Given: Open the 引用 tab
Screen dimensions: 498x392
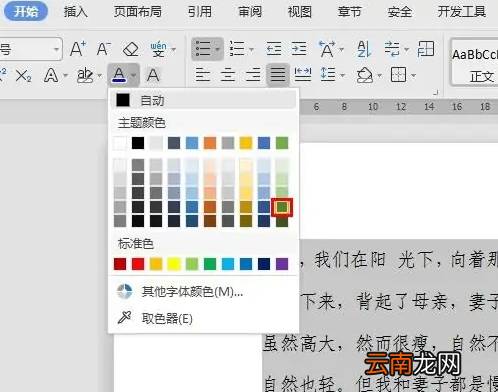Looking at the screenshot, I should point(200,12).
